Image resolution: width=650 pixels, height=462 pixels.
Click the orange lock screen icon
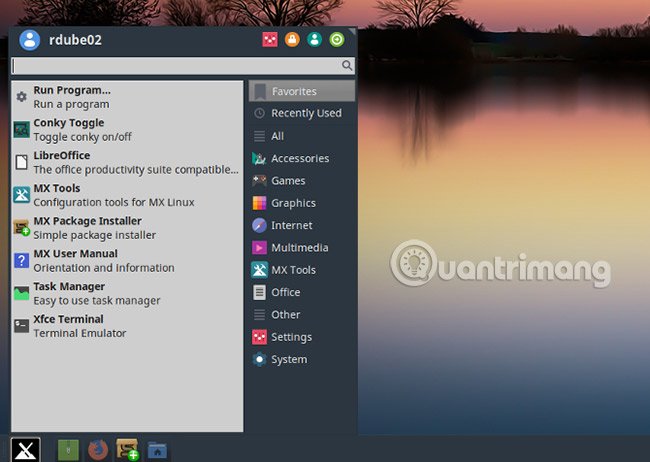click(x=292, y=40)
